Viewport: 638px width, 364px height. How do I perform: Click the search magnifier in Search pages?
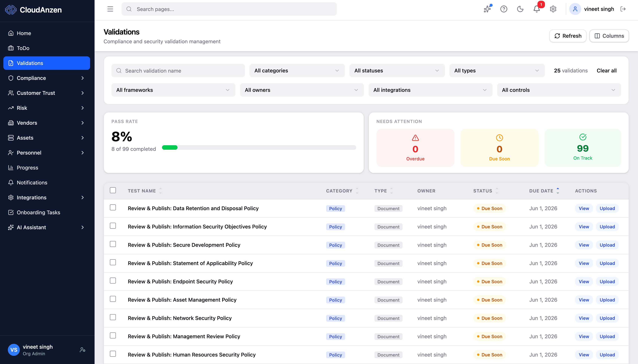coord(129,9)
